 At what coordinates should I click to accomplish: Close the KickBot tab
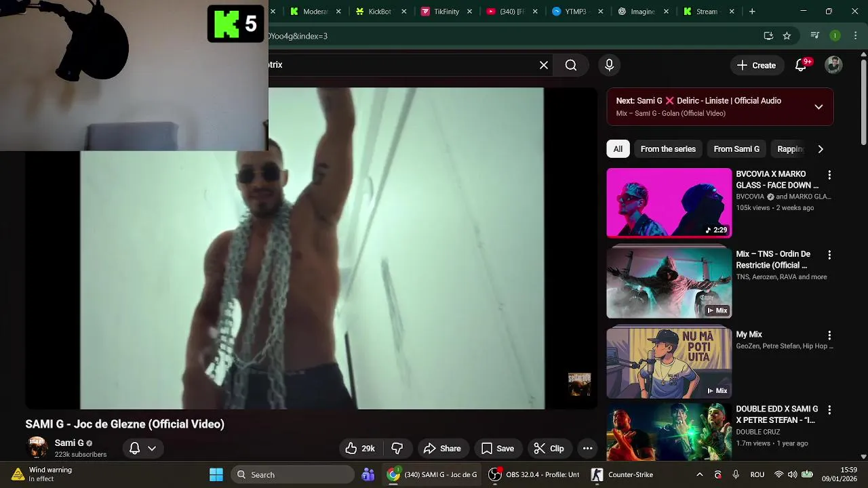coord(404,12)
